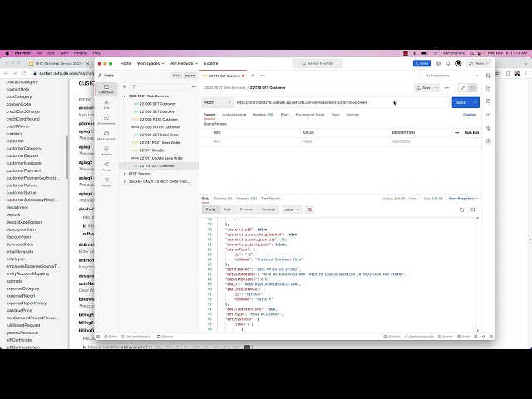Switch to the request Headers tab
Image resolution: width=532 pixels, height=399 pixels.
click(x=263, y=115)
